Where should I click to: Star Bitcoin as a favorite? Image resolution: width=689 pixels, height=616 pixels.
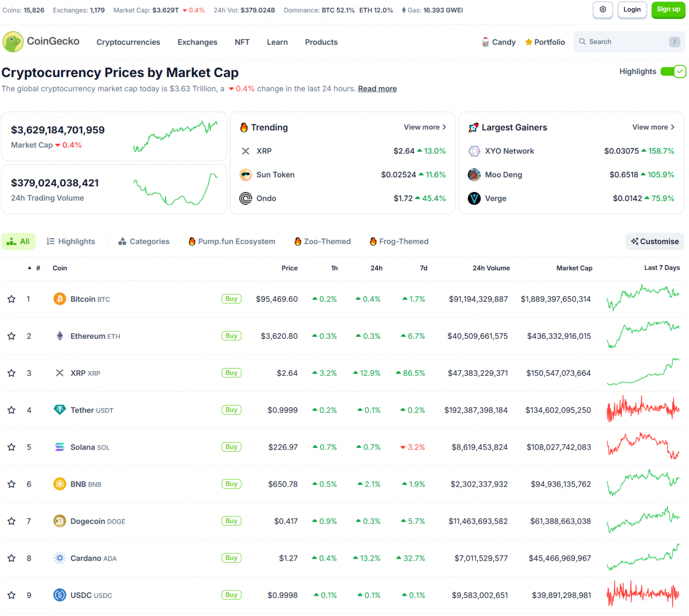click(x=11, y=299)
